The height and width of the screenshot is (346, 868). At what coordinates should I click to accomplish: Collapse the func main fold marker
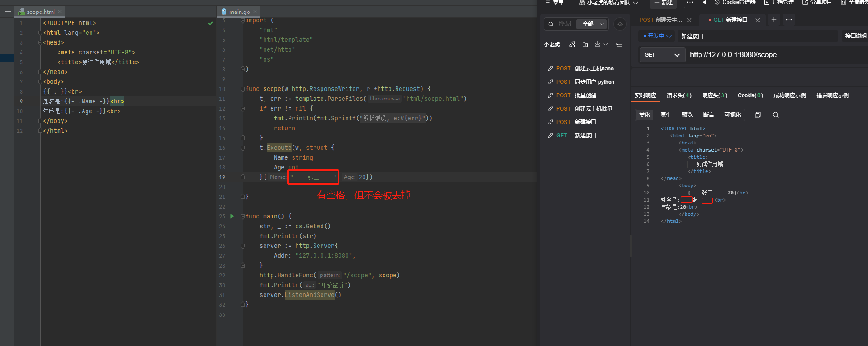click(x=243, y=216)
